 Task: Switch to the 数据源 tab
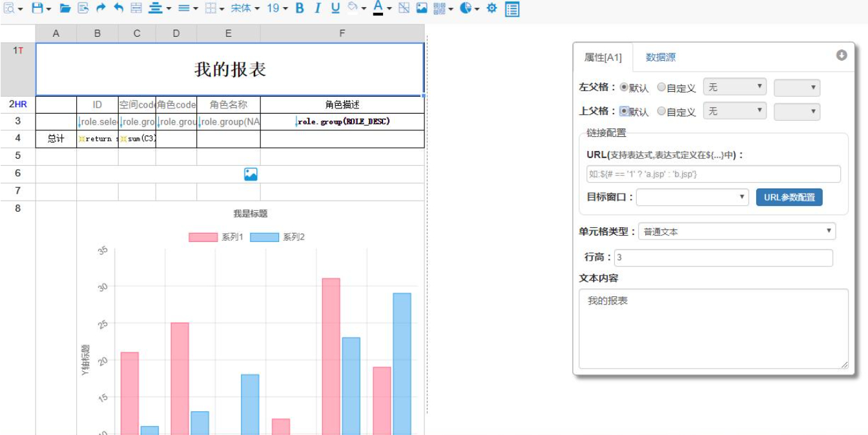tap(661, 57)
